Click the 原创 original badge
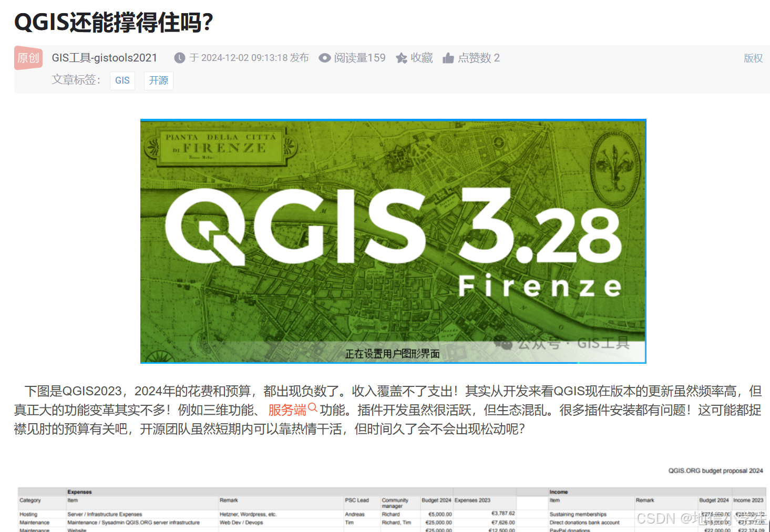This screenshot has width=770, height=532. [28, 58]
